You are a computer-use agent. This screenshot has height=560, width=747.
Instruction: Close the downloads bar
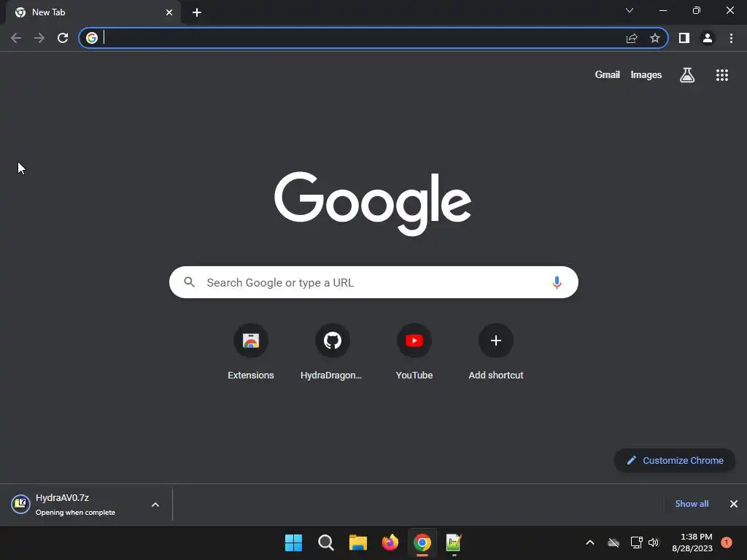734,504
